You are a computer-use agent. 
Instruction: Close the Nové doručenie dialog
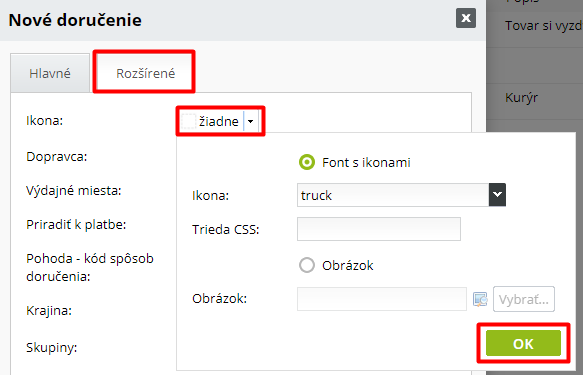[466, 18]
